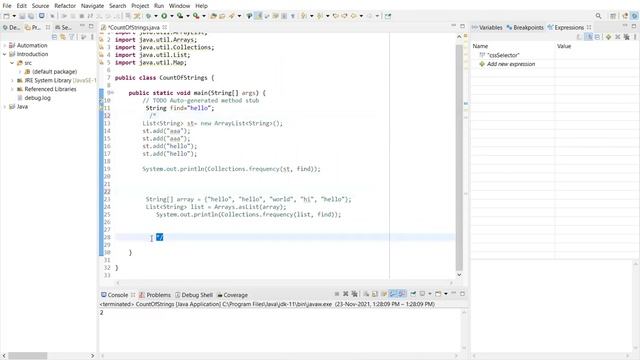640x360 pixels.
Task: Click Remove Selected Expressions X icon
Action: [618, 37]
